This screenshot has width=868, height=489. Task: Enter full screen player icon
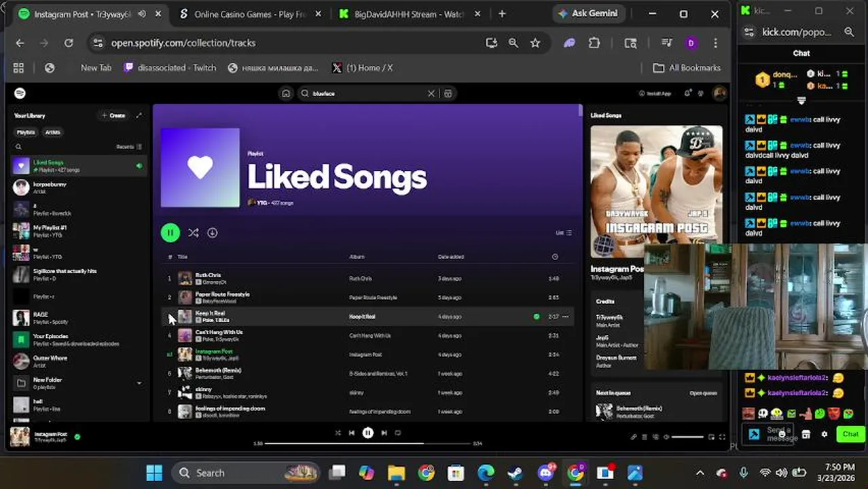(x=722, y=437)
